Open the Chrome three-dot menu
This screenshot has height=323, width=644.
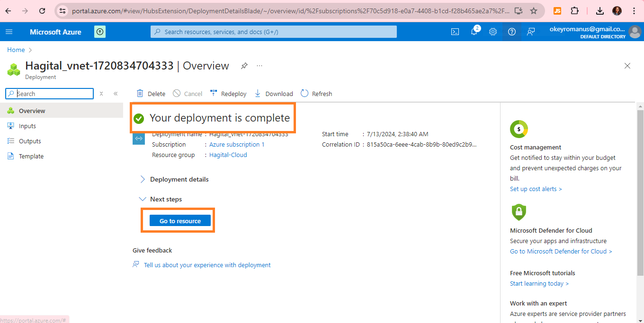click(x=634, y=10)
